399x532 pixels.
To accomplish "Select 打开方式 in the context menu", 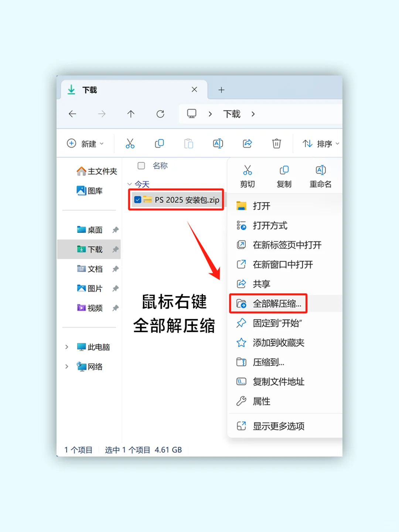I will pyautogui.click(x=270, y=226).
